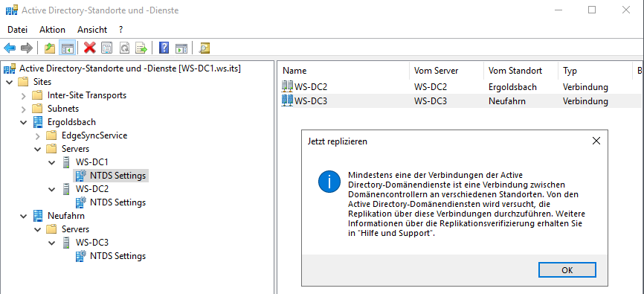
Task: Select the Inter-Site Transports tree item
Action: coord(87,95)
